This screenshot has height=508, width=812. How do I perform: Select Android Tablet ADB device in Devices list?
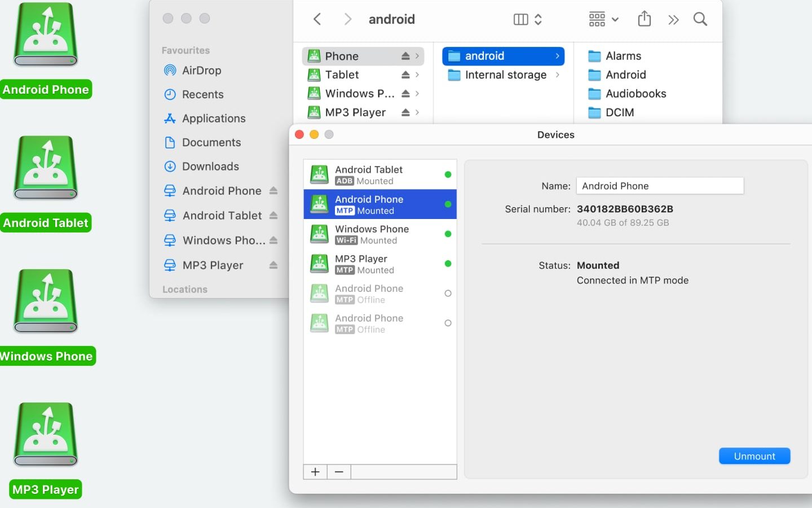380,174
